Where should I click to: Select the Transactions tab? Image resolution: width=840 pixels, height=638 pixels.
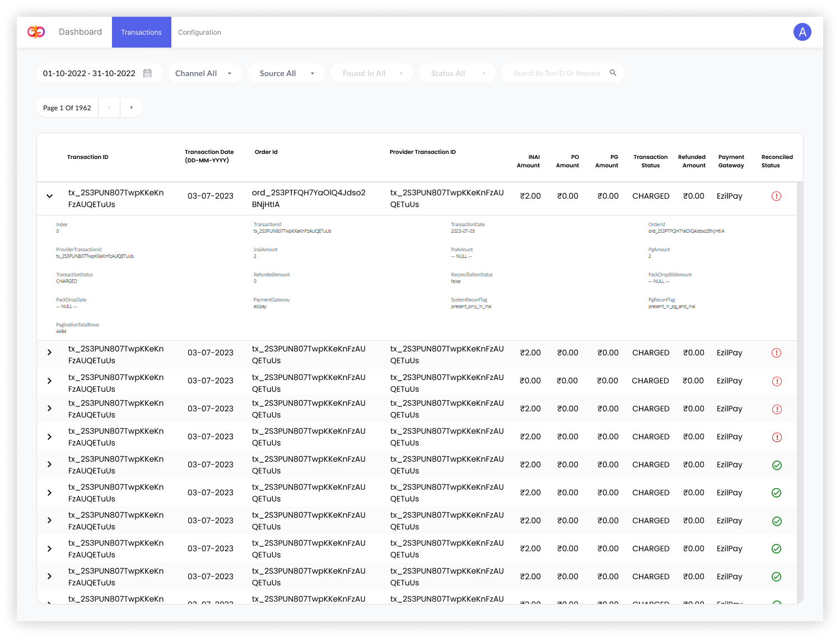(142, 32)
